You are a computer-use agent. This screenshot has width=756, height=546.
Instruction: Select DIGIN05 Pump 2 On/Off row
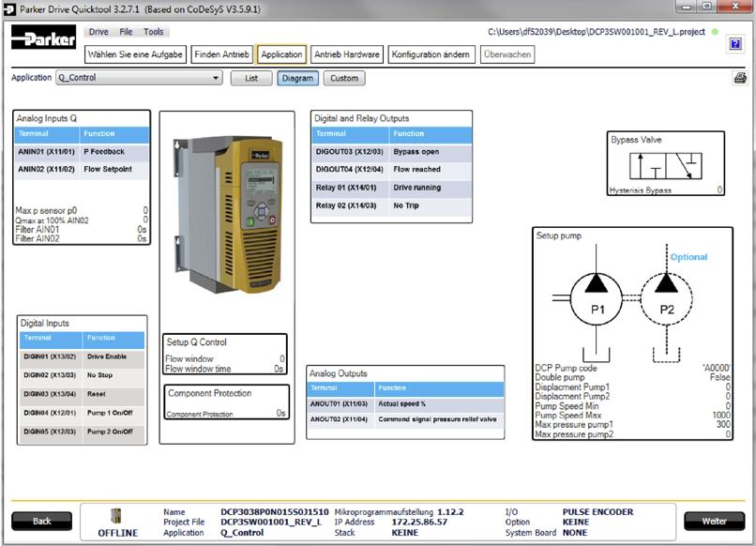point(82,432)
